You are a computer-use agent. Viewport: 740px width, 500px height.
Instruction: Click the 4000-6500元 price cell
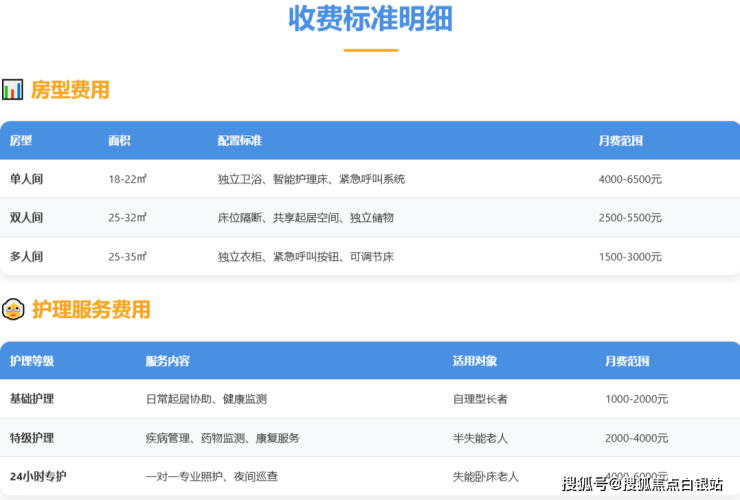(630, 179)
